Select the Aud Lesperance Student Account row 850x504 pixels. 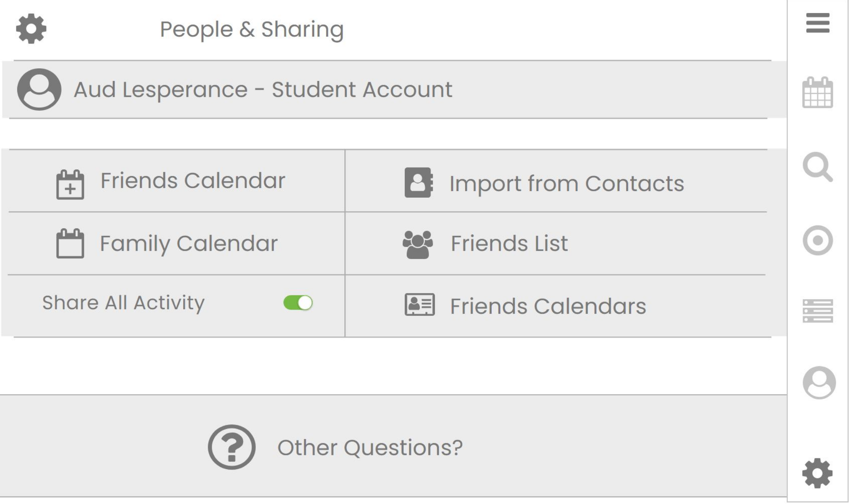[x=263, y=90]
